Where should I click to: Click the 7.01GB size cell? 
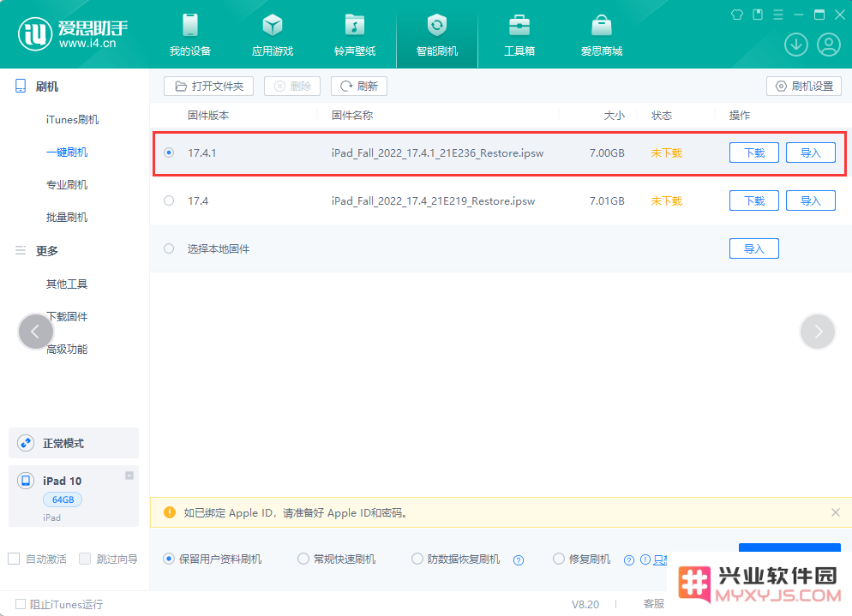[607, 201]
